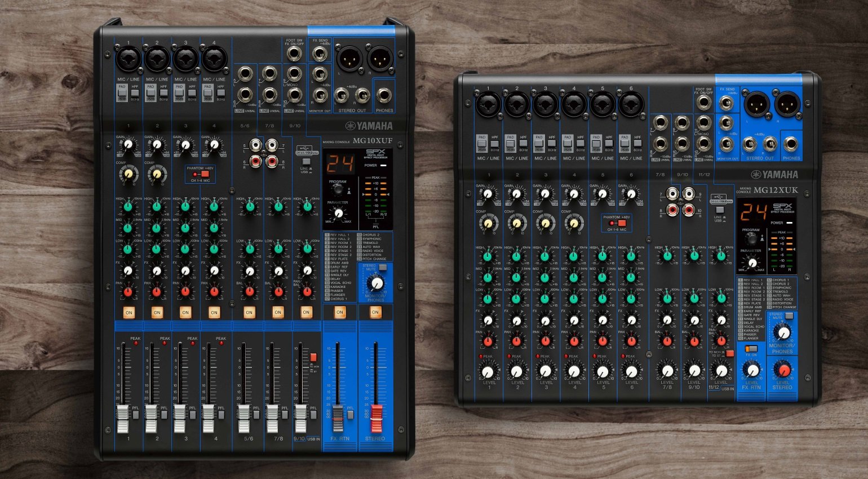The height and width of the screenshot is (479, 868).
Task: Select the channel 3 GAIN knob on MG12XUK
Action: click(x=546, y=193)
